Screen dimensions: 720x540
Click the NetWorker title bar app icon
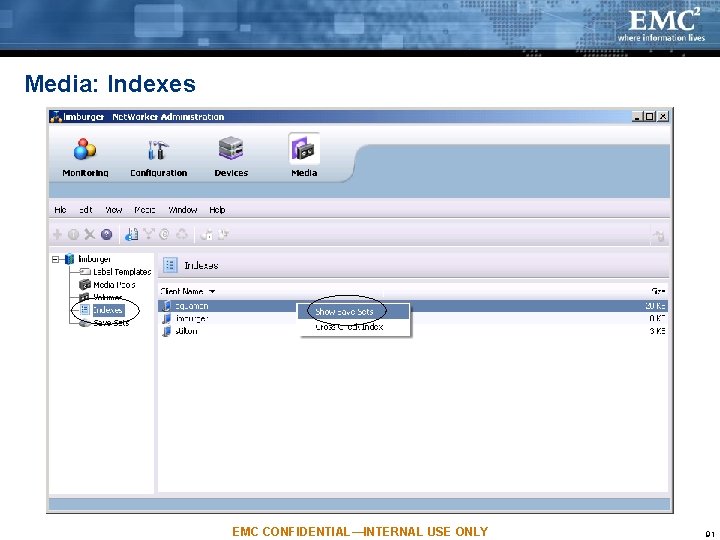56,117
